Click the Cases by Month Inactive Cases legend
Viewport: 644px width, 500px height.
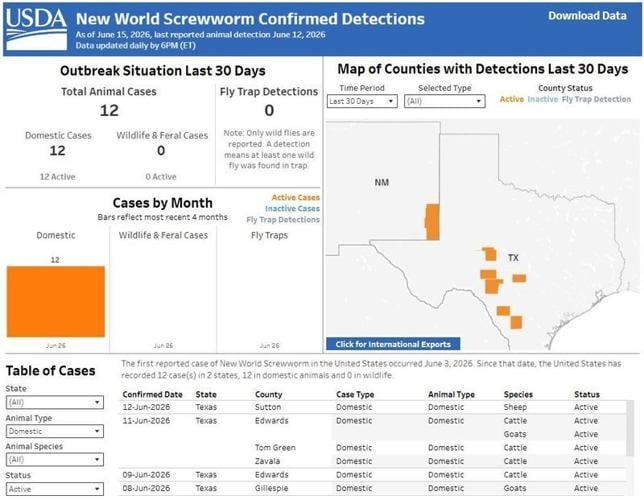tap(292, 209)
